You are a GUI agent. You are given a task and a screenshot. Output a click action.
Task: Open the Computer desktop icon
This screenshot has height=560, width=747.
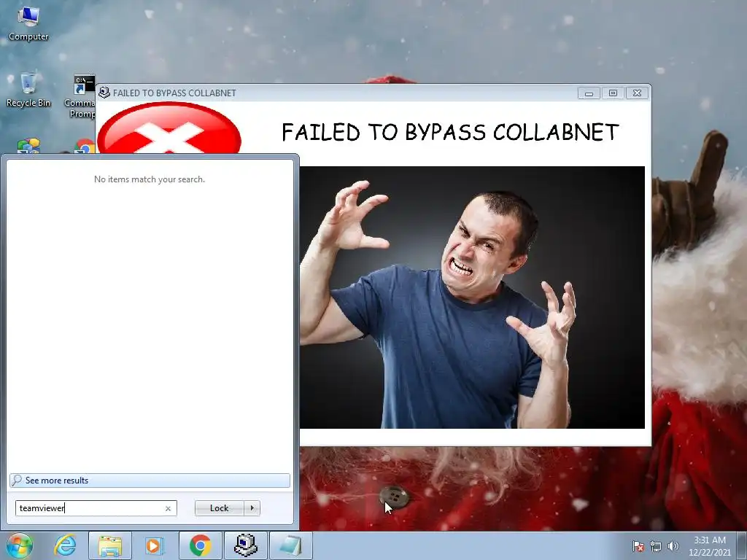tap(28, 24)
